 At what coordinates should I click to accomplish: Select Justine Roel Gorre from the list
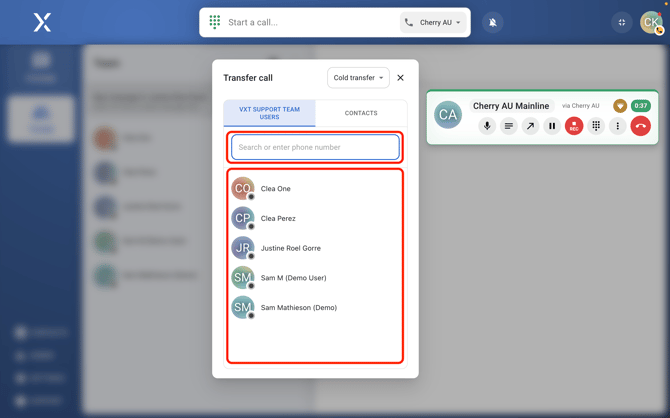(x=290, y=248)
